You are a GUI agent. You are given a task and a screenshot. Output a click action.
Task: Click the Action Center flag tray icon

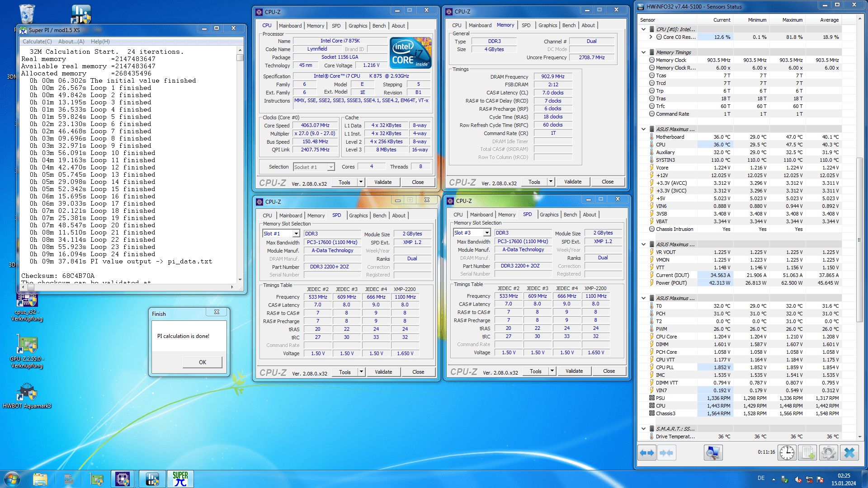click(821, 479)
